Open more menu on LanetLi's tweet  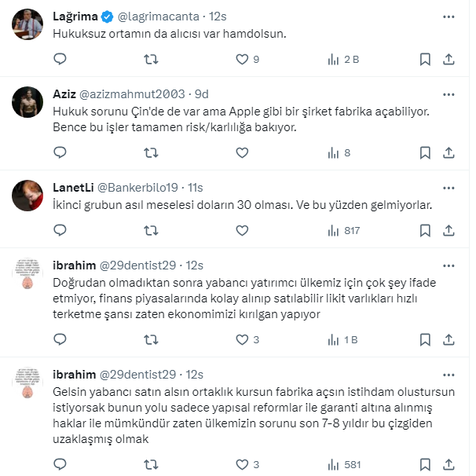(x=448, y=187)
